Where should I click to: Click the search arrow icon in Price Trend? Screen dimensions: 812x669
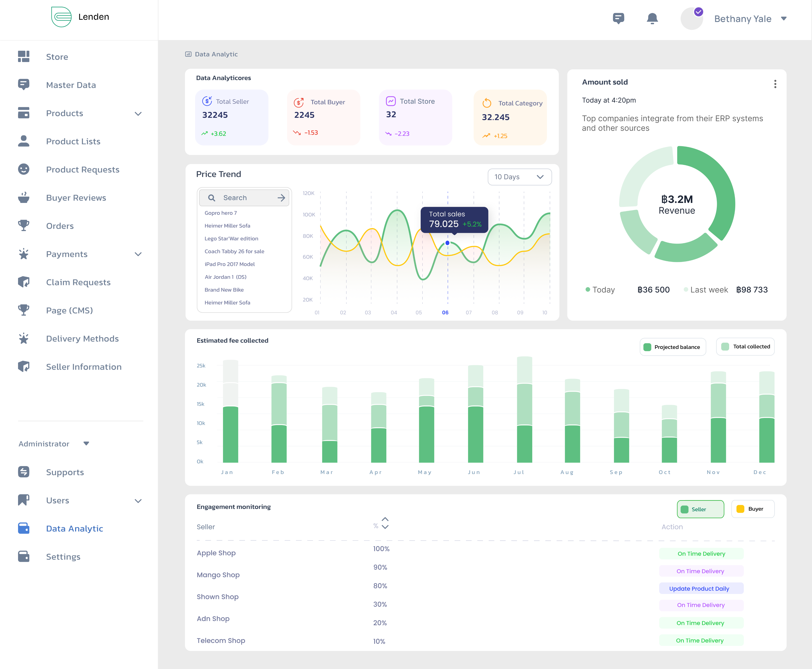click(x=281, y=198)
